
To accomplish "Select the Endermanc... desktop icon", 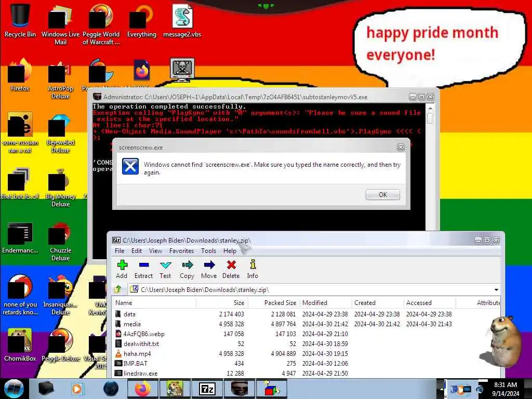I will click(x=20, y=237).
